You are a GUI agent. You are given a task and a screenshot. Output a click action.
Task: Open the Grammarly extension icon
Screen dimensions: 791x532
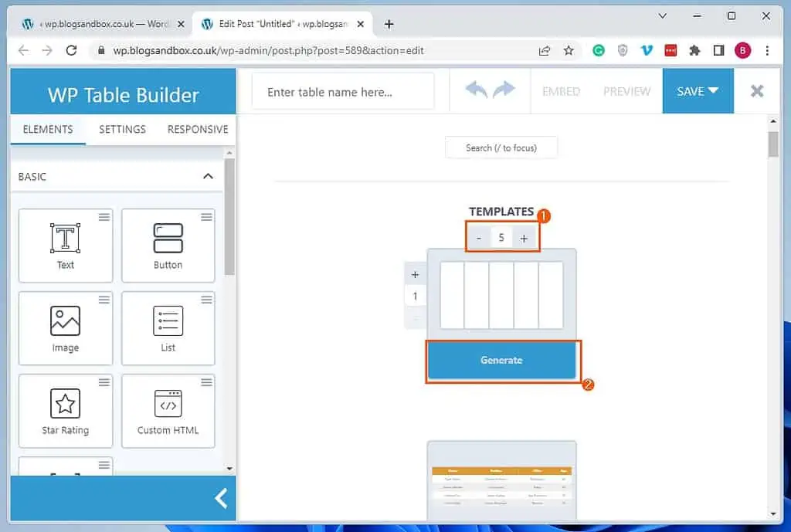(x=599, y=50)
